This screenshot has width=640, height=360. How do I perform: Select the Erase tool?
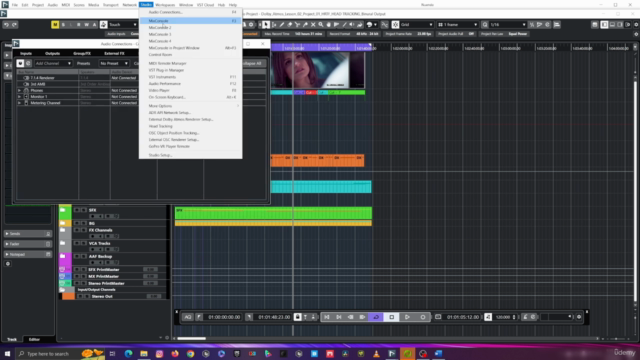point(290,24)
